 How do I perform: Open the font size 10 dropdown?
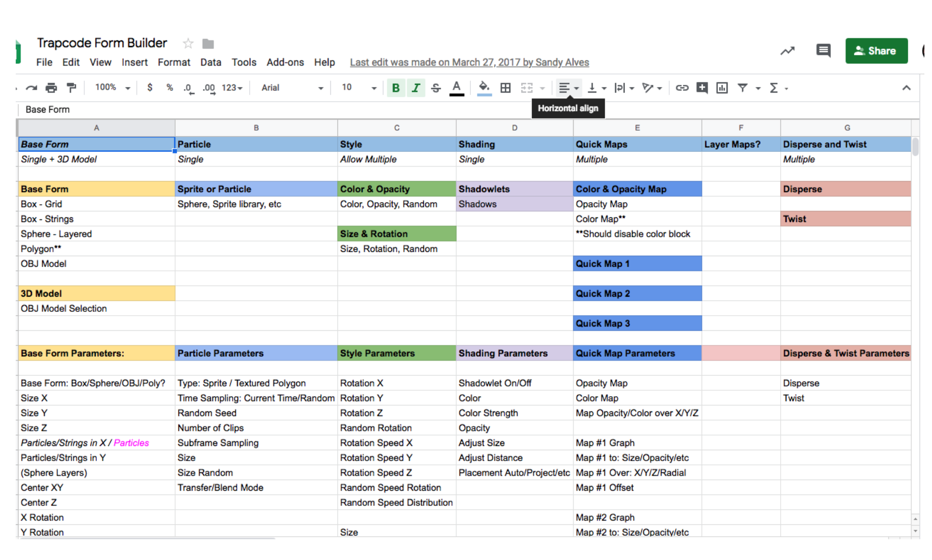pyautogui.click(x=359, y=88)
